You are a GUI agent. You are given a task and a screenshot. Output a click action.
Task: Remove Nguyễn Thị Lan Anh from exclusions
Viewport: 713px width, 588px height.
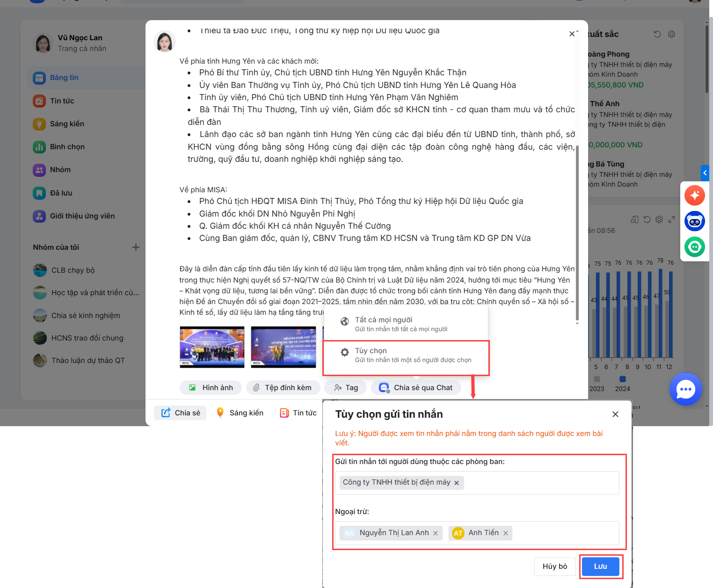(436, 533)
